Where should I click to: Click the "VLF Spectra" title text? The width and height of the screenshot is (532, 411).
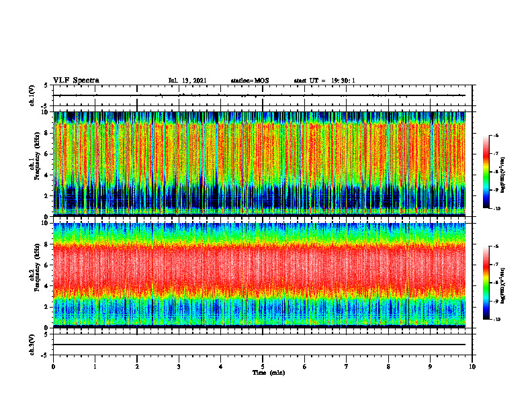(76, 81)
